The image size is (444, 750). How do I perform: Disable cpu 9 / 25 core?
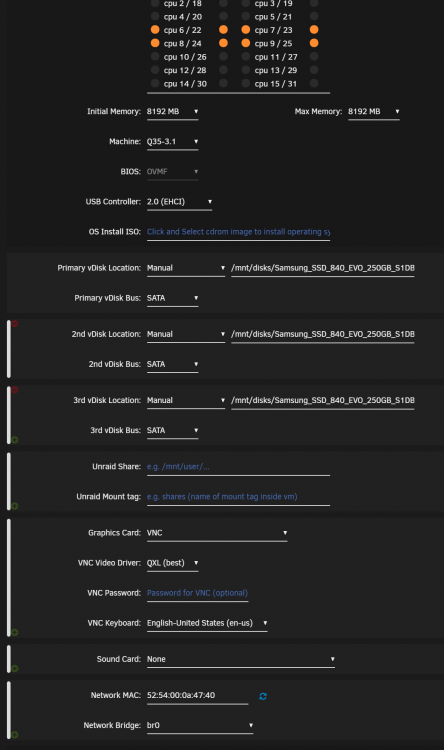tap(245, 43)
